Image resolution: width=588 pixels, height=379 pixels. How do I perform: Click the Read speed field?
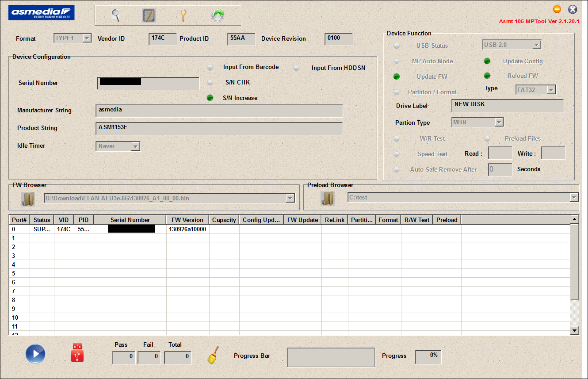(x=500, y=153)
